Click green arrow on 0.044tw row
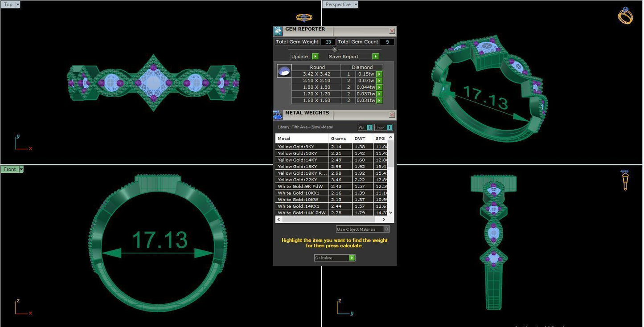644x327 pixels. coord(379,87)
